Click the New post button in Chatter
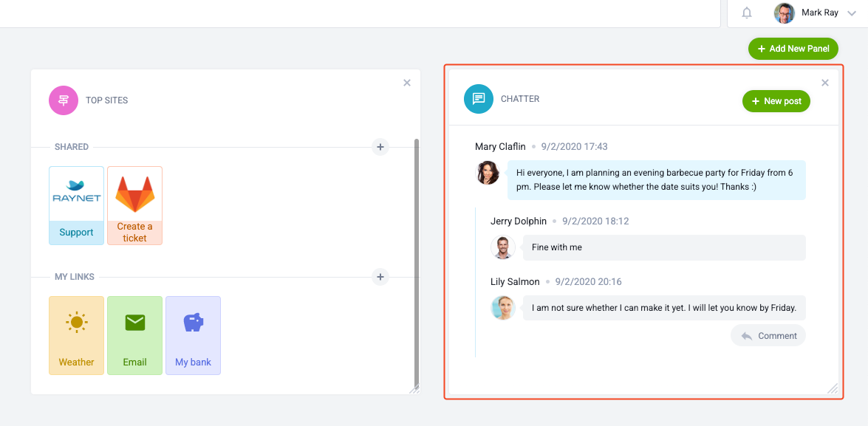This screenshot has height=426, width=868. [x=776, y=100]
